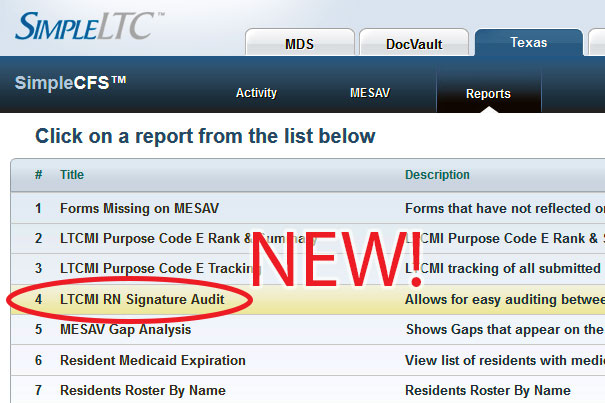This screenshot has height=403, width=605.
Task: Go to the Activity section
Action: [256, 93]
